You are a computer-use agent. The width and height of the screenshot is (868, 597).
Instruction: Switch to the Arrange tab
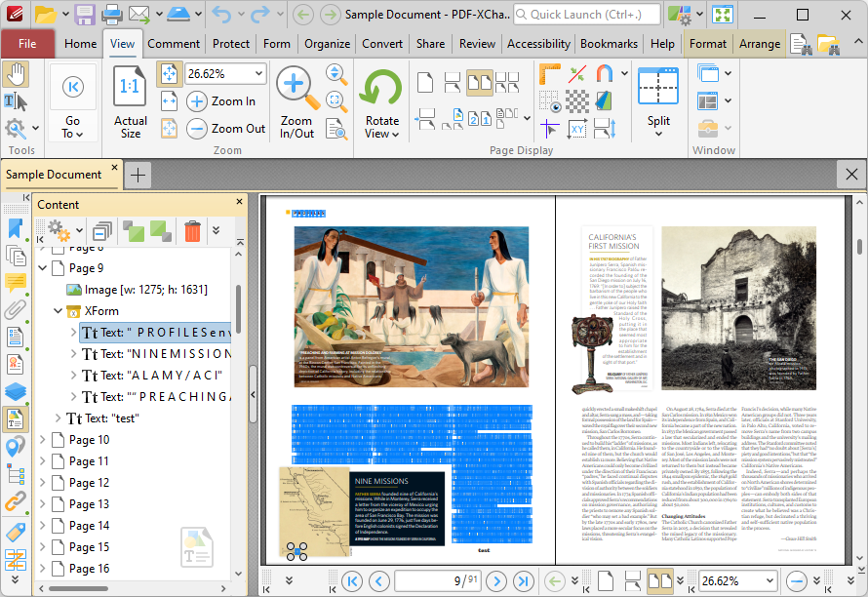(760, 44)
